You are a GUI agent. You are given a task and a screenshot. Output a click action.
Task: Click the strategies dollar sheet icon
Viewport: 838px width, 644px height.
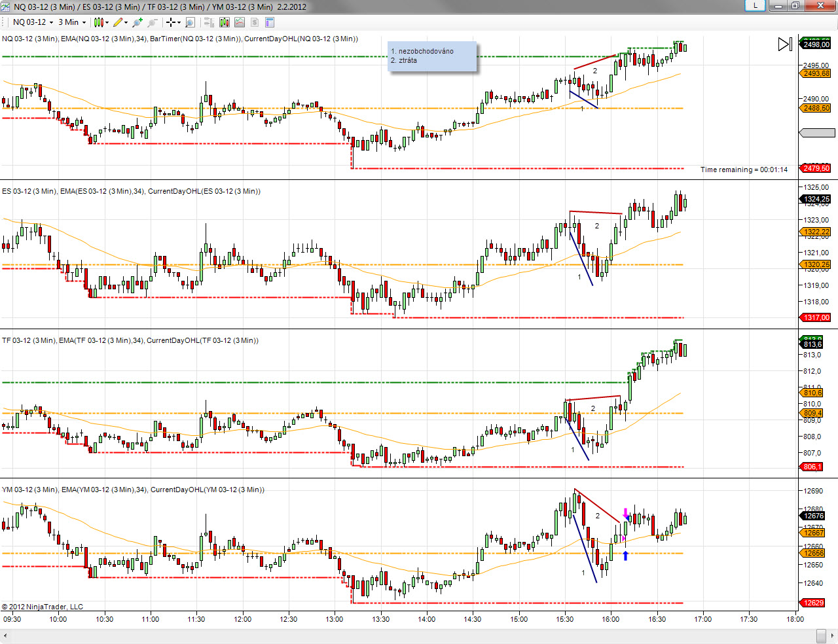[x=254, y=22]
